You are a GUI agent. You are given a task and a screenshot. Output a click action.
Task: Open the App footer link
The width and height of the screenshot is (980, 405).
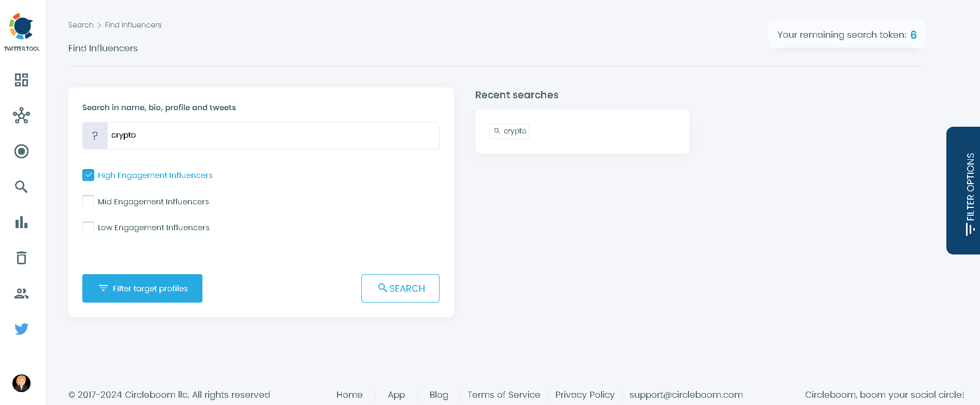[396, 395]
